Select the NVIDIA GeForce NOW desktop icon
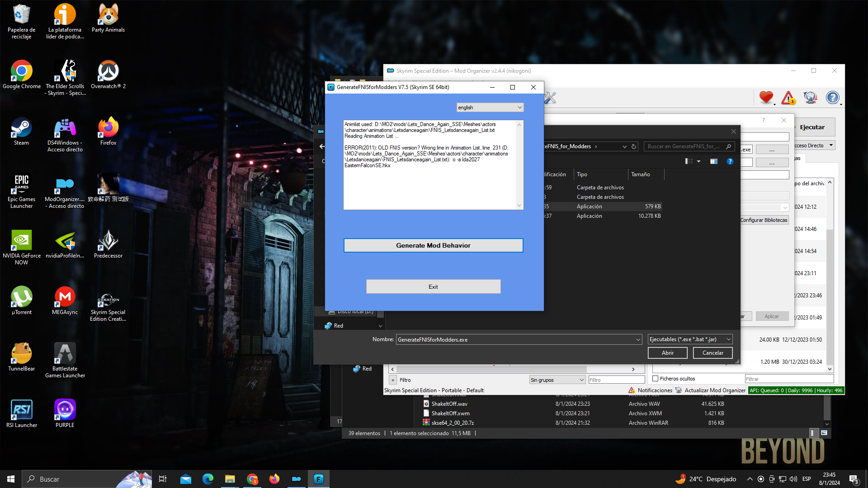Screen dimensions: 868x488 pos(21,247)
